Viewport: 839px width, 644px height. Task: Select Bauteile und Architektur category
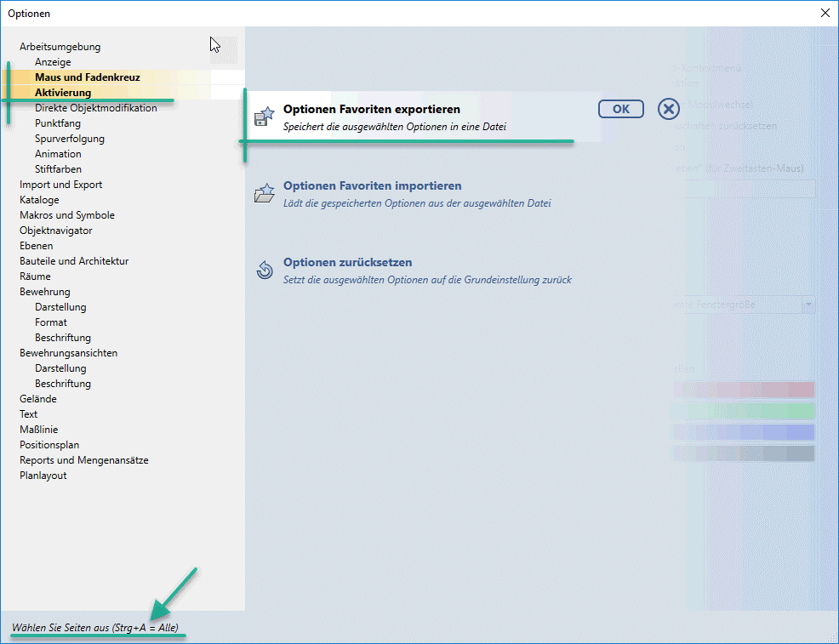(x=74, y=261)
